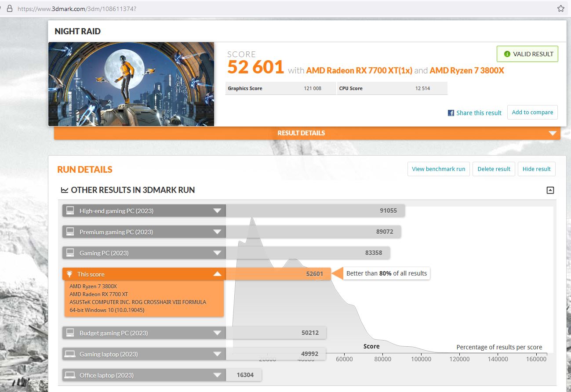Expand the Gaming PC (2023) row
The image size is (571, 392).
(x=217, y=253)
